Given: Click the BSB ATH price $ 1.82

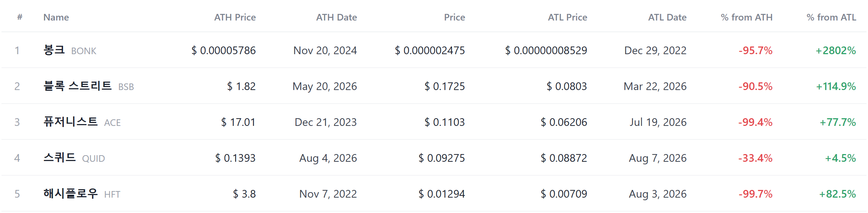Looking at the screenshot, I should (241, 86).
